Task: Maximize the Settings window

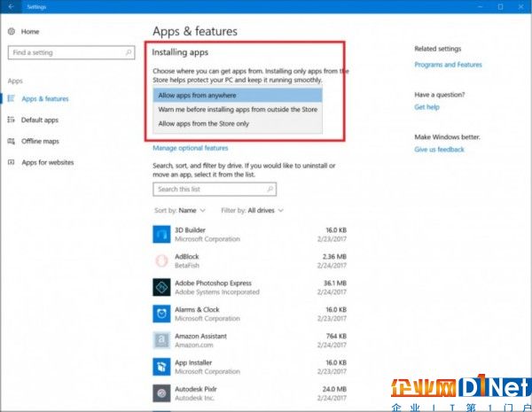Action: tap(500, 6)
